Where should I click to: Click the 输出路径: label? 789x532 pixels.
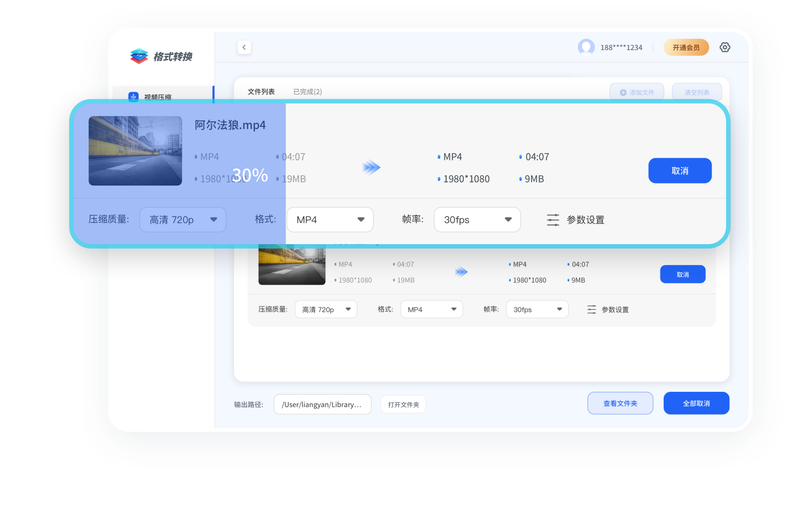(x=249, y=405)
